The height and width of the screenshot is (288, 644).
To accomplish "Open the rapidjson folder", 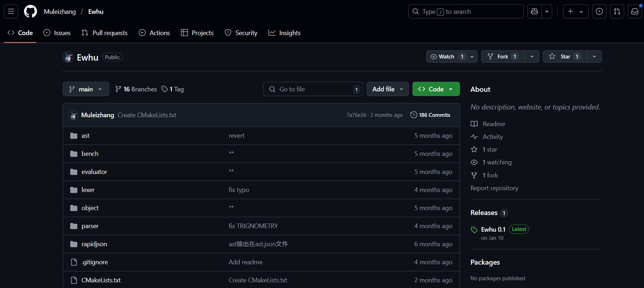I will [x=94, y=244].
